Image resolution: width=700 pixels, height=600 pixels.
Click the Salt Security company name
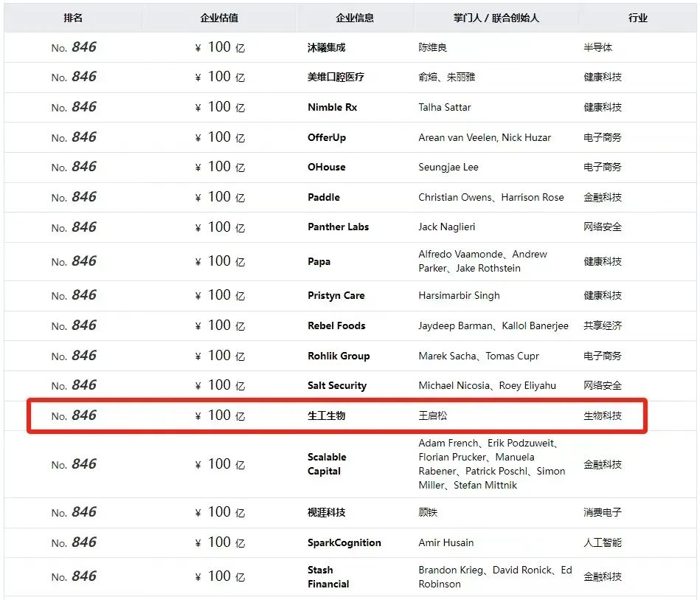pos(336,385)
